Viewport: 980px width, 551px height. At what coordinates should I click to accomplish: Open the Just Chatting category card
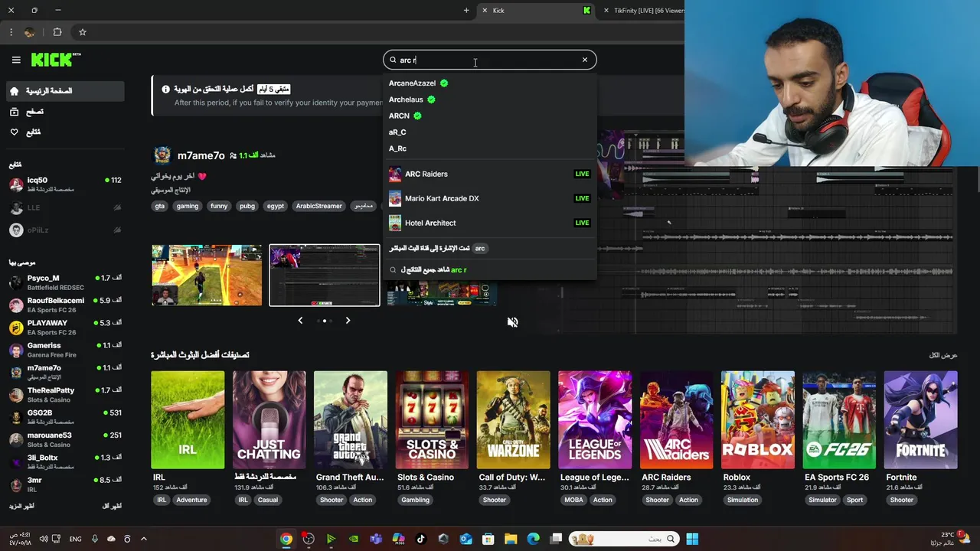coord(269,420)
